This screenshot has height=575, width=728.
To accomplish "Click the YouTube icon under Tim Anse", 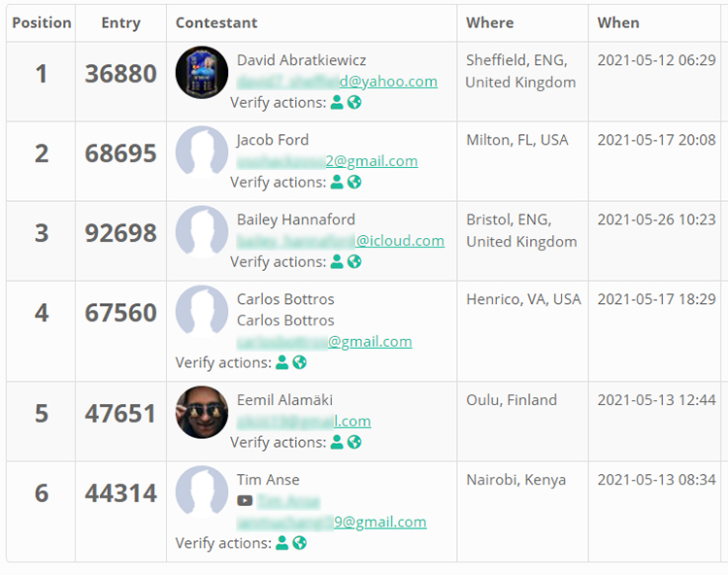I will click(245, 500).
